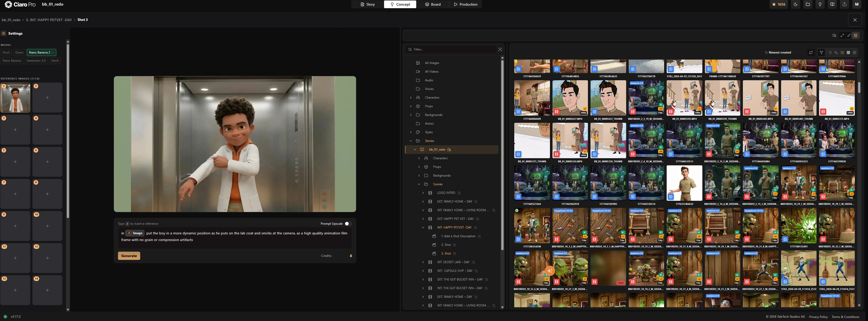868x321 pixels.
Task: Switch gallery to list view
Action: click(830, 52)
